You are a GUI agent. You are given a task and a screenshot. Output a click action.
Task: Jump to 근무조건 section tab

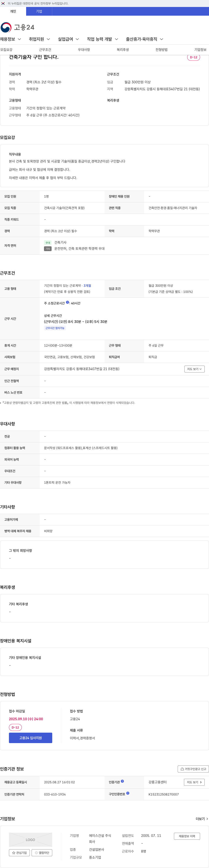(45, 50)
